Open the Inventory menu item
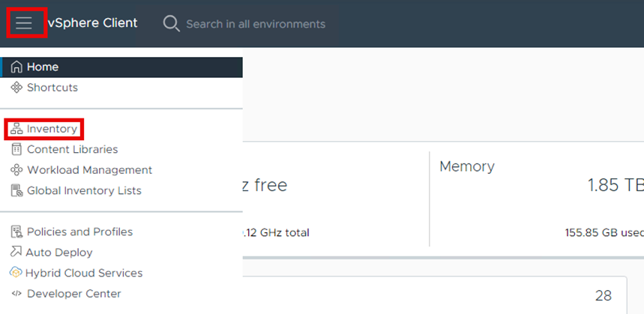Viewport: 644px width, 314px height. (52, 129)
